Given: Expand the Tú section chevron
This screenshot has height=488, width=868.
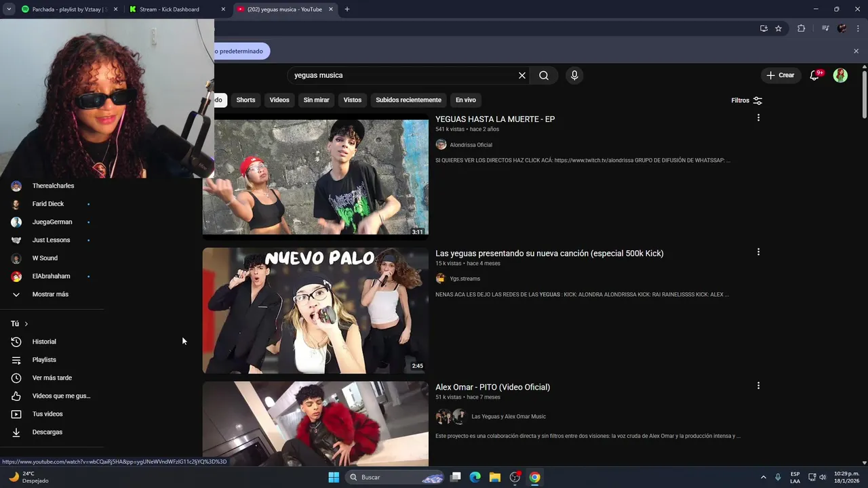Looking at the screenshot, I should (26, 324).
